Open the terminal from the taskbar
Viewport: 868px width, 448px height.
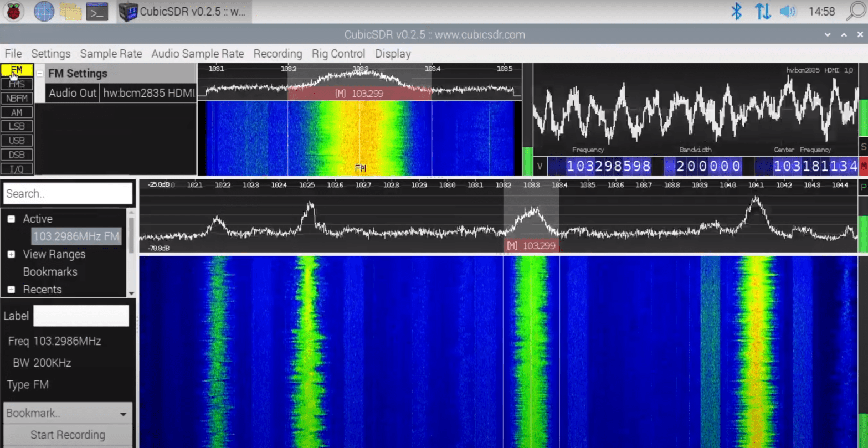[x=97, y=12]
